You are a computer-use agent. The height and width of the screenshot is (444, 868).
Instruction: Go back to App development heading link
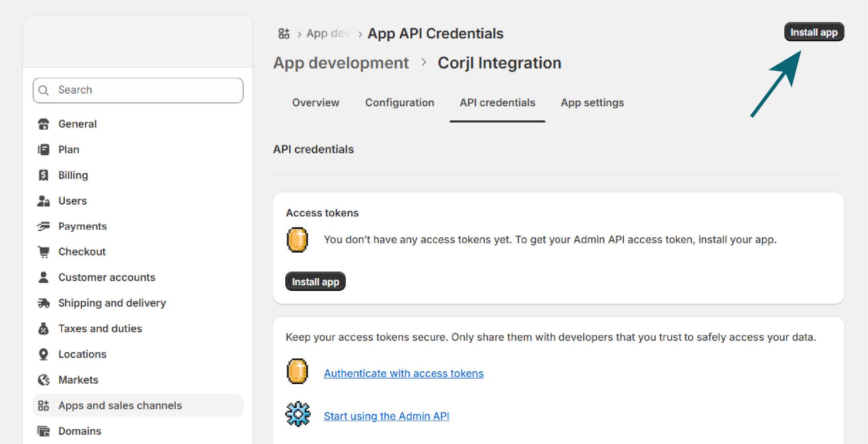coord(341,63)
